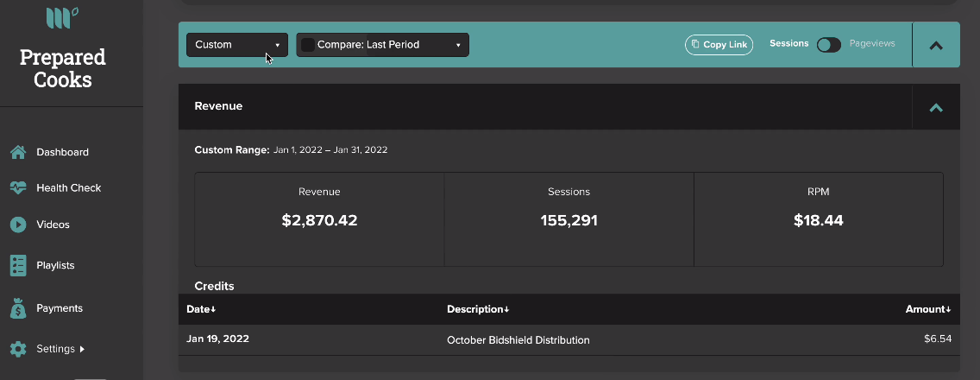The image size is (980, 380).
Task: Navigate to Payments
Action: [60, 308]
